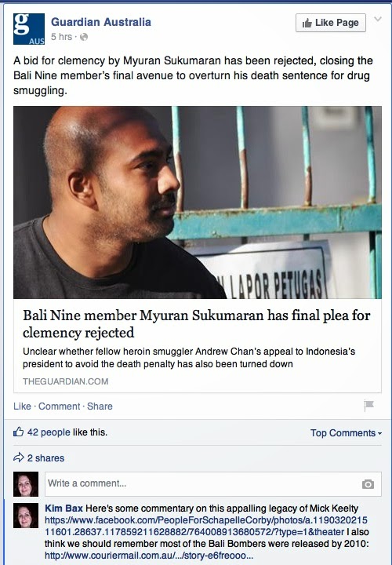Open the couriermail.com.au link in comment
Screen dimensions: 392x565
[149, 556]
